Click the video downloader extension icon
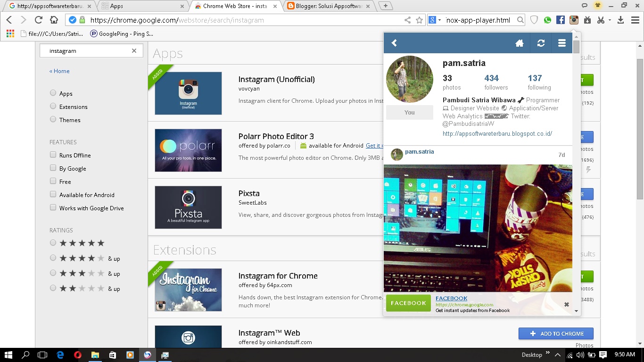The image size is (644, 362). [587, 20]
